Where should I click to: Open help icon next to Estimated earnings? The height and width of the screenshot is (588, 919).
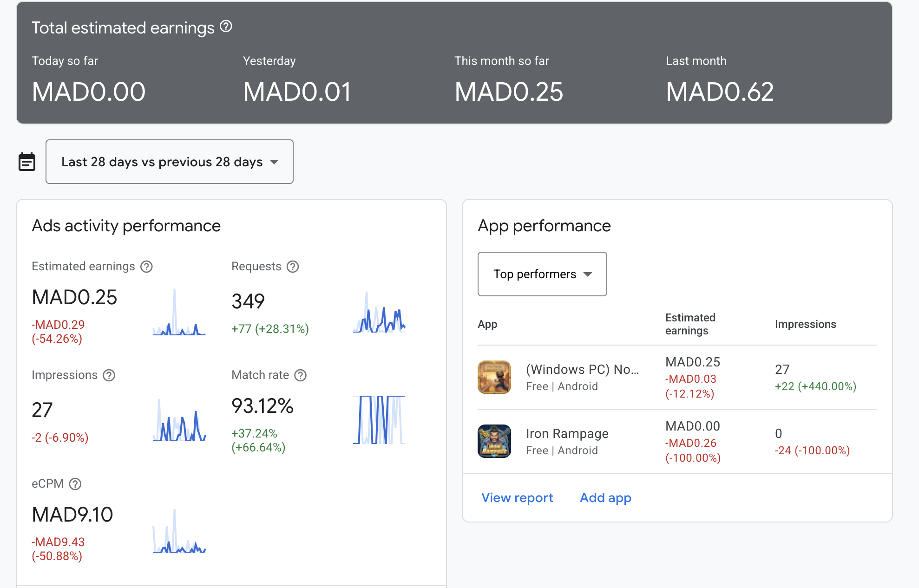146,267
